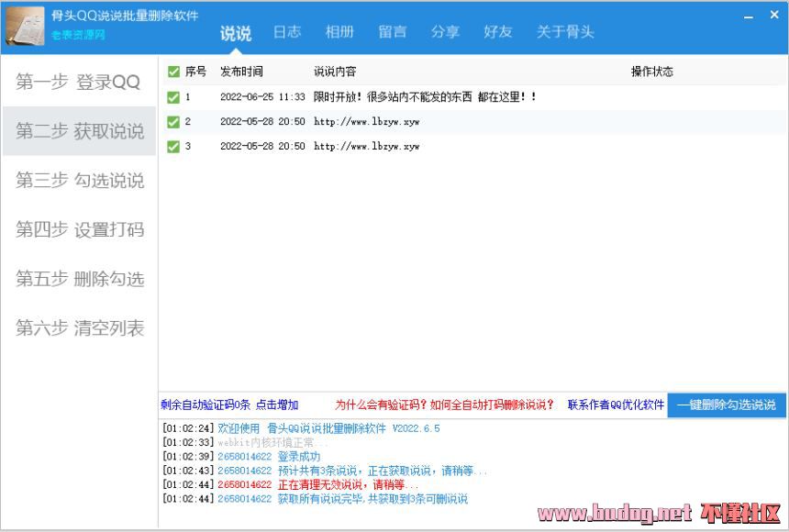The height and width of the screenshot is (532, 789).
Task: Toggle checkbox for row 3
Action: 173,147
